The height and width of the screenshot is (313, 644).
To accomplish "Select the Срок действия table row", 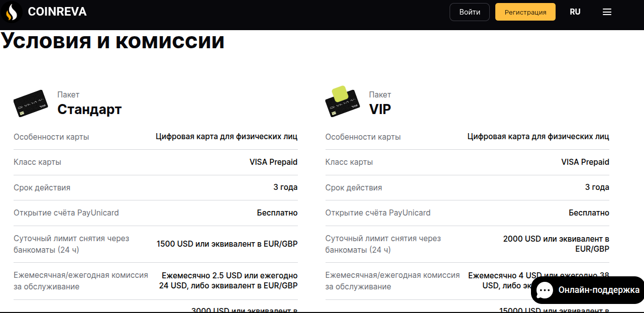I will tap(155, 187).
